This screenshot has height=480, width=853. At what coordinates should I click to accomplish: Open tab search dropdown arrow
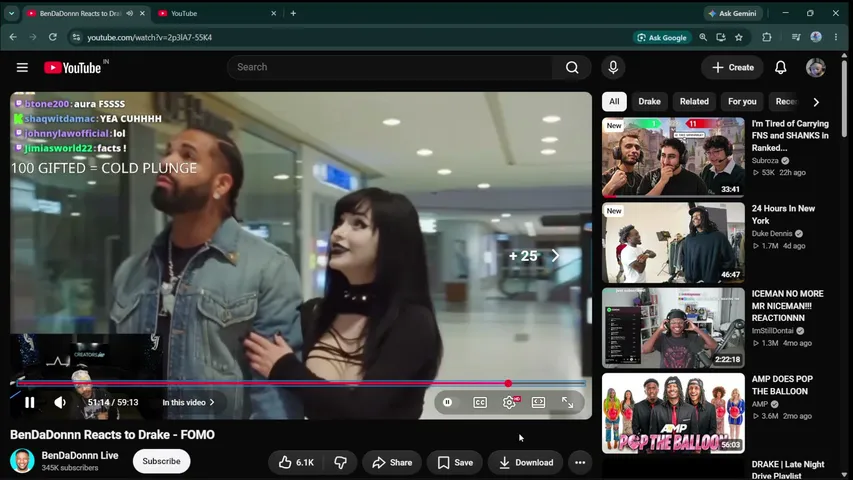[11, 14]
